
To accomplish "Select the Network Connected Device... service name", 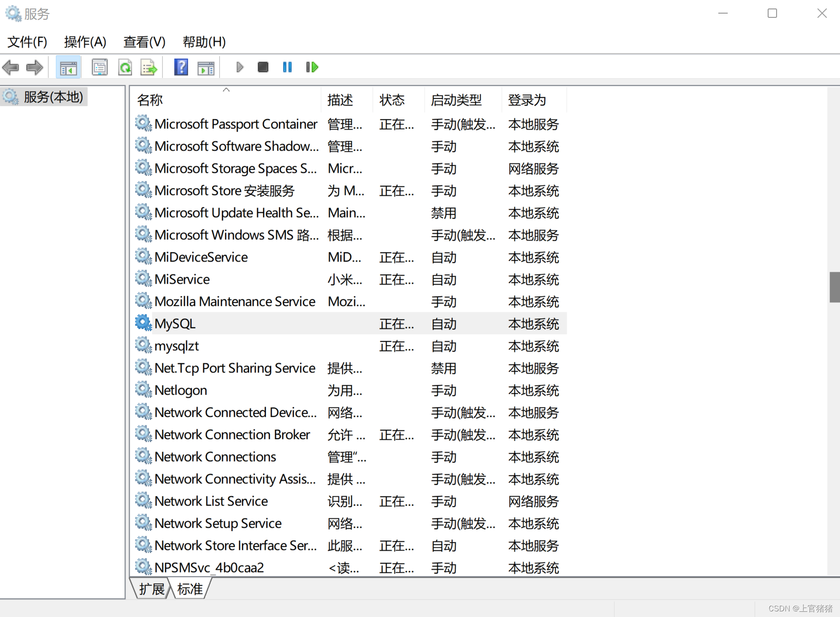I will tap(235, 412).
